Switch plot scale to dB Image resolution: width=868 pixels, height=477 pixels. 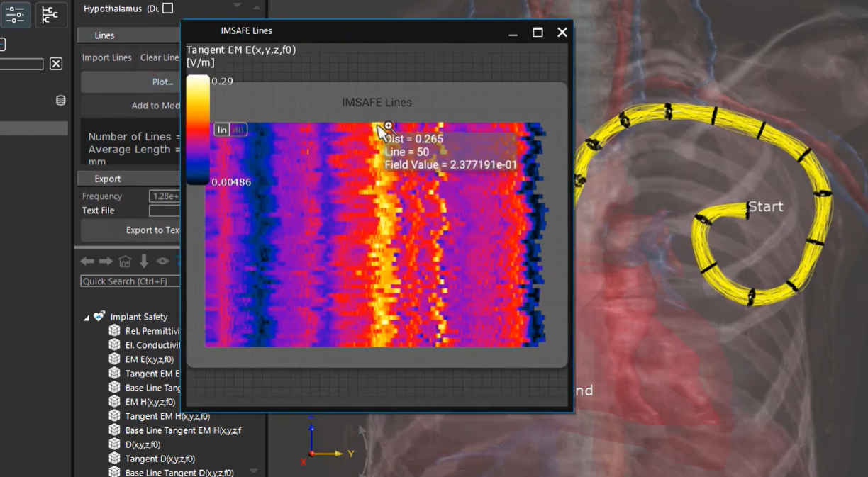point(238,130)
